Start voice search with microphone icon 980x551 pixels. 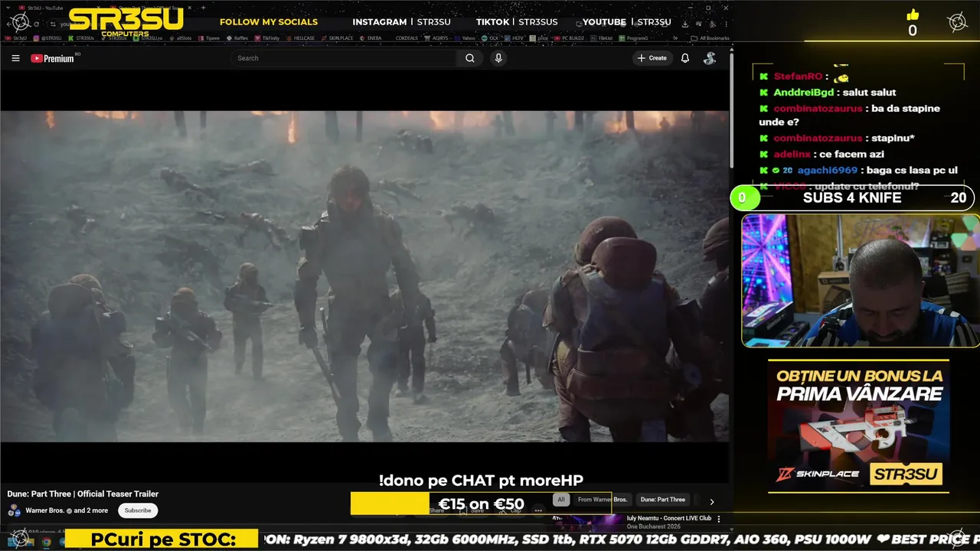point(498,58)
